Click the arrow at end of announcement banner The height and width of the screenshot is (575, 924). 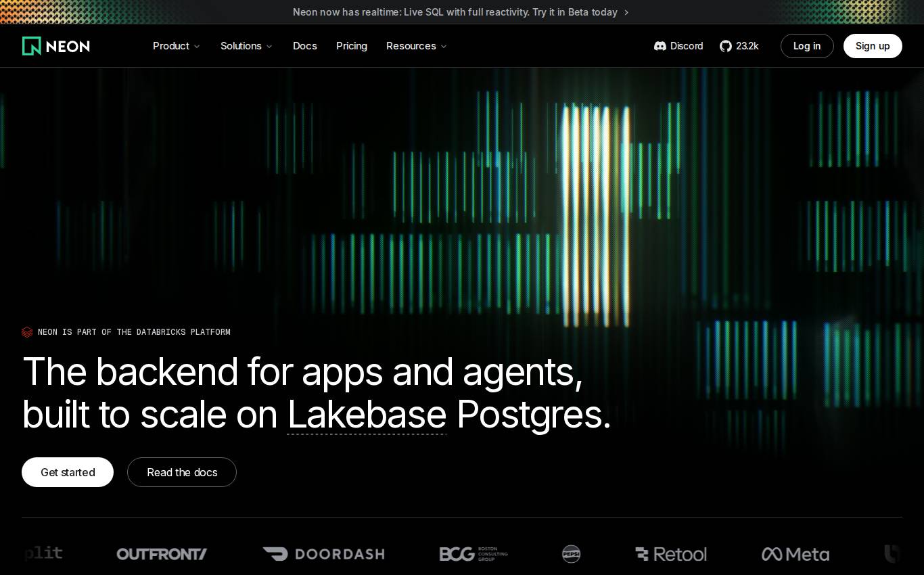626,12
